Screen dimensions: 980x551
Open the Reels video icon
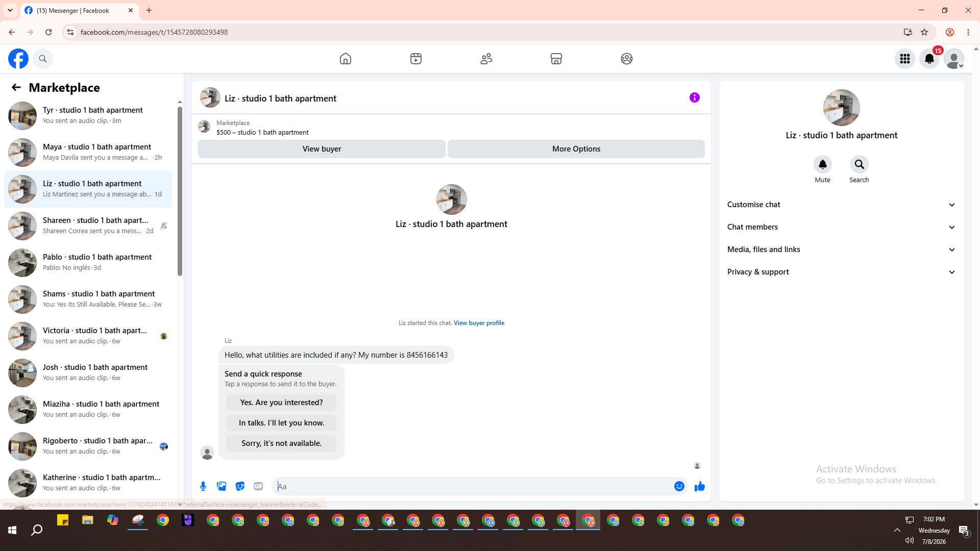(x=416, y=59)
